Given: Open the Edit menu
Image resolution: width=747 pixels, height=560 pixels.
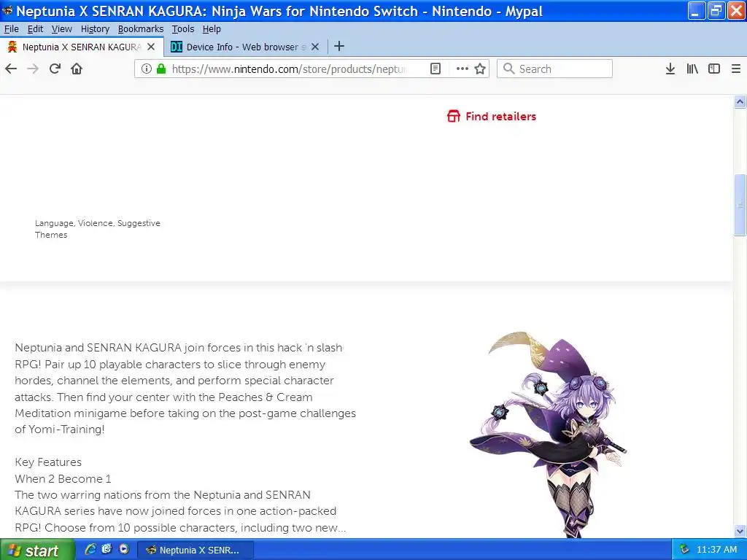Looking at the screenshot, I should pyautogui.click(x=35, y=29).
